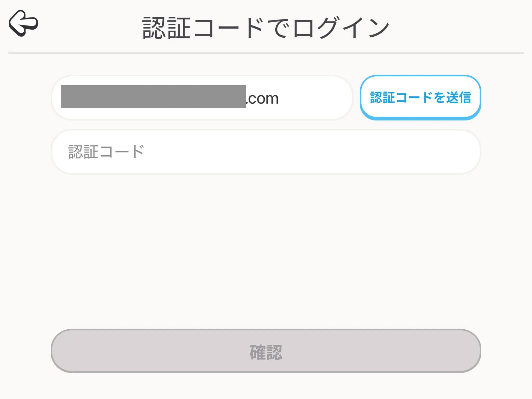Click the 確認 label on the grey button

point(266,352)
